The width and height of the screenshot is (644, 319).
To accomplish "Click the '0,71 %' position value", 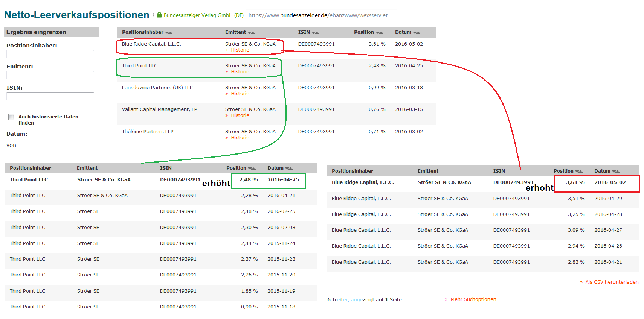I will (x=377, y=132).
